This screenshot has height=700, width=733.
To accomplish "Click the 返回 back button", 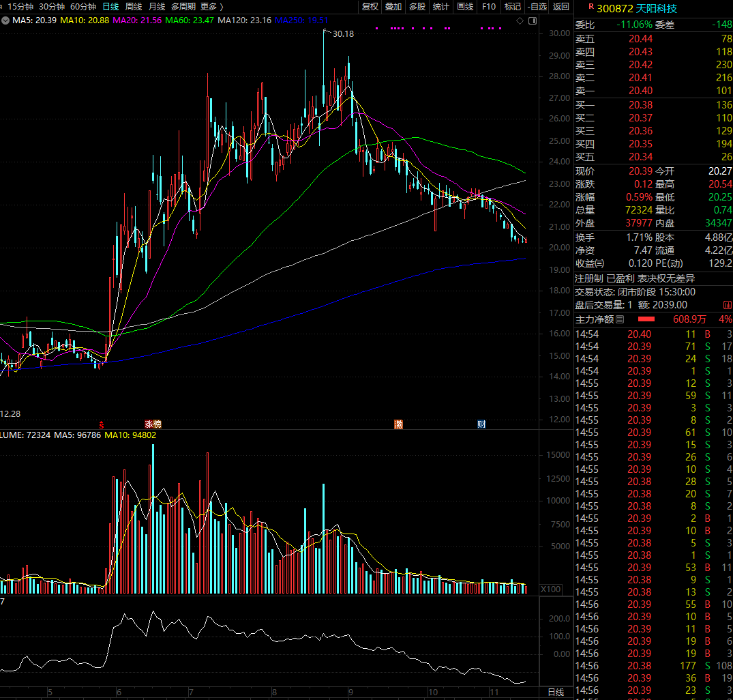I will click(x=561, y=7).
